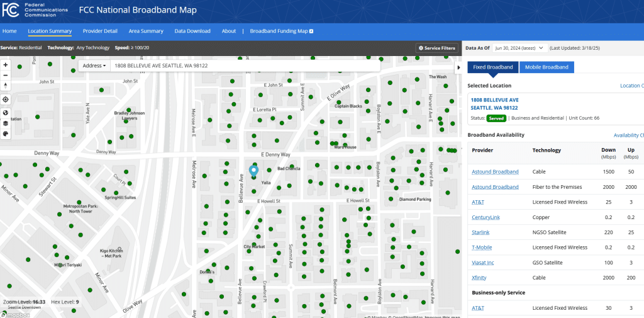
Task: Click the FCC logo in the header
Action: coord(10,10)
